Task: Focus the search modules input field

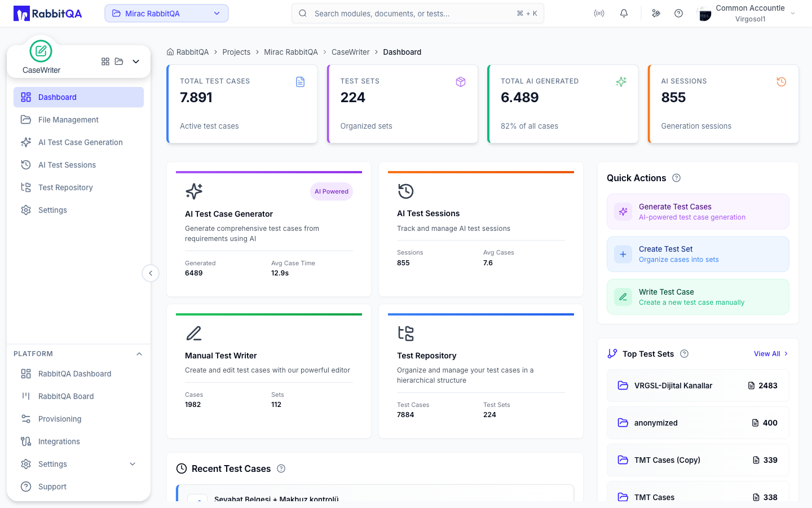Action: (x=418, y=14)
